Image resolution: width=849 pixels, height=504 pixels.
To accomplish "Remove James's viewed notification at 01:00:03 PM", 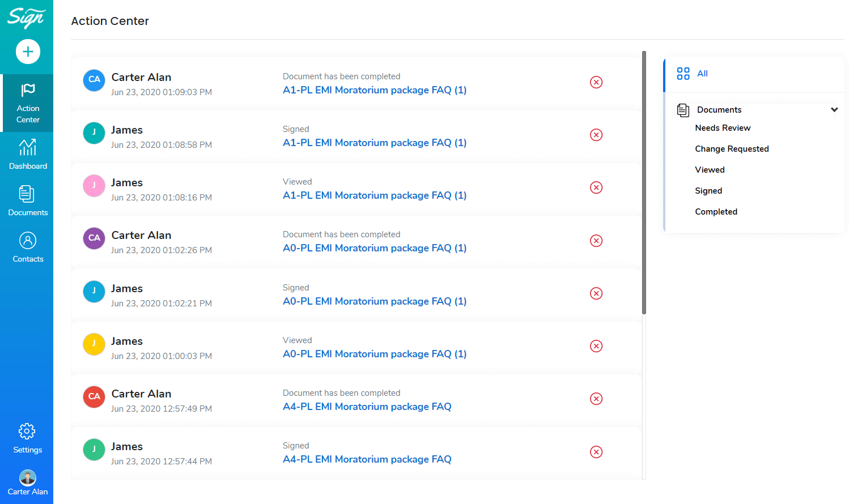I will (596, 346).
